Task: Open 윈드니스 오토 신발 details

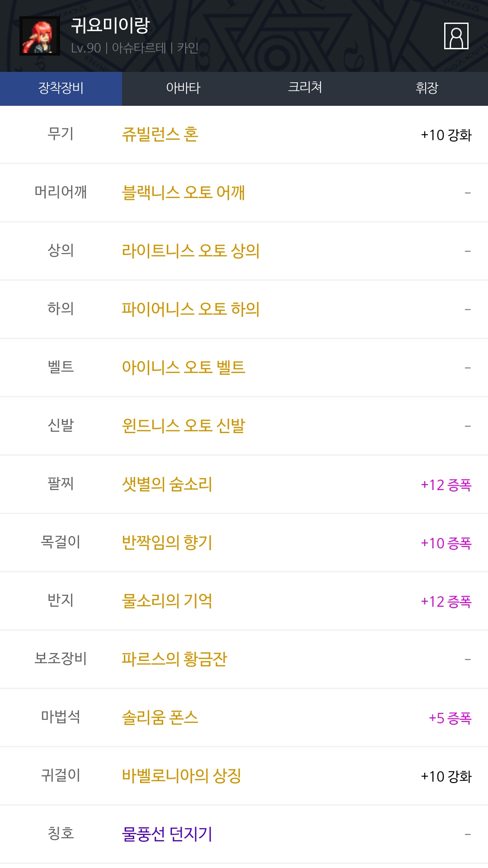Action: coord(183,426)
